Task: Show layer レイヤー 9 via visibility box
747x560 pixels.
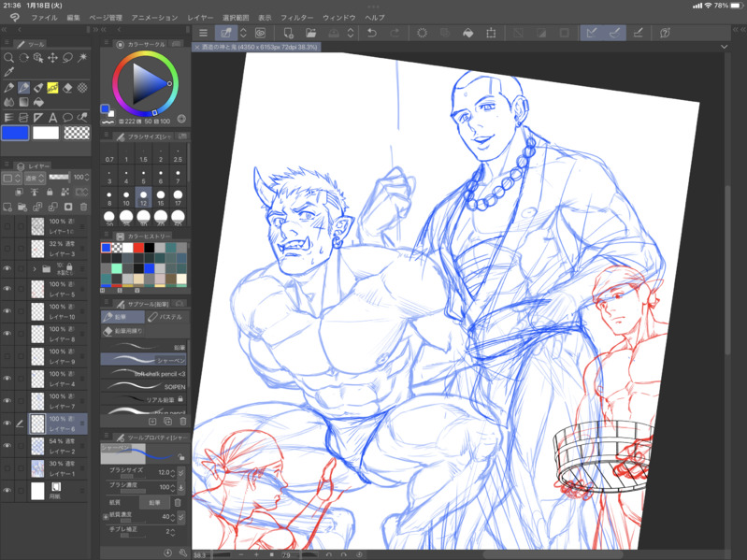Action: 7,356
